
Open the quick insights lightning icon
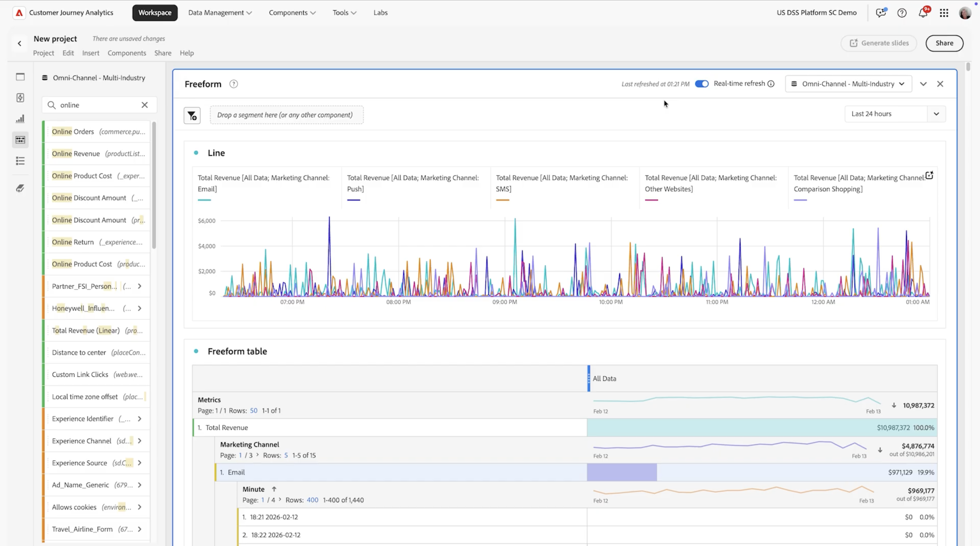[x=20, y=98]
